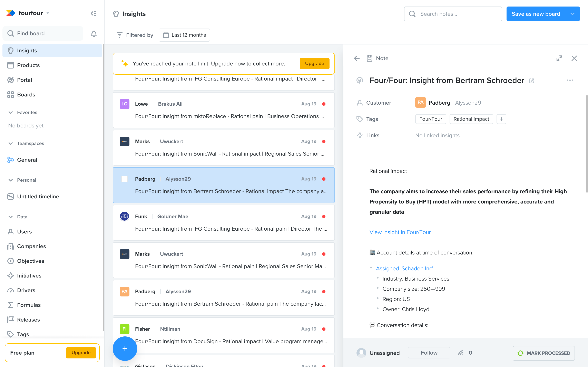Collapse the left sidebar
588x367 pixels.
pos(94,13)
